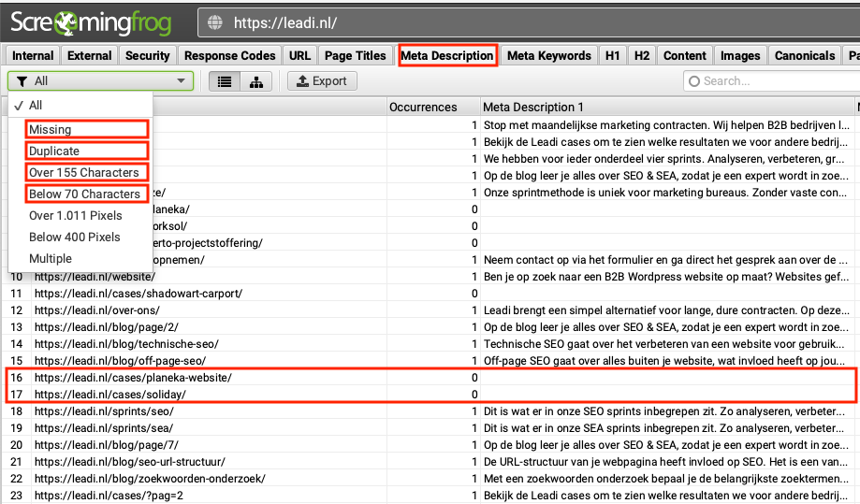The width and height of the screenshot is (860, 504).
Task: Click description starting 'Ben je op zoek naar'
Action: (666, 277)
